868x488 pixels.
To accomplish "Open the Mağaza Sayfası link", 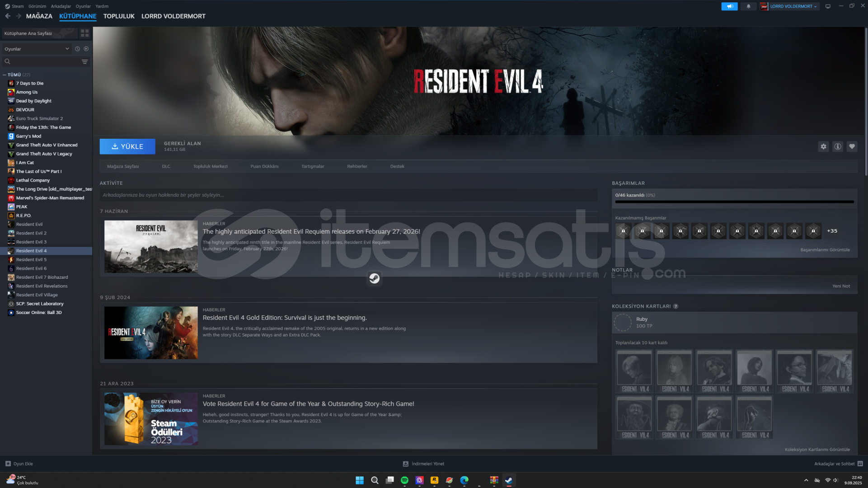I will (x=123, y=166).
